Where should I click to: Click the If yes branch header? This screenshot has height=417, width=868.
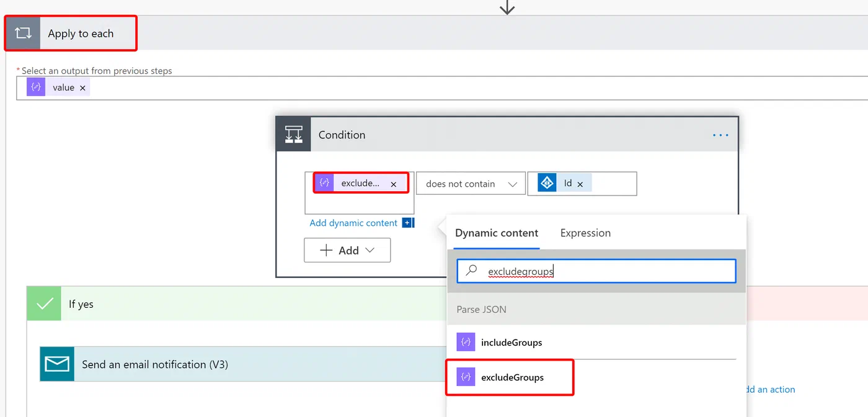237,304
